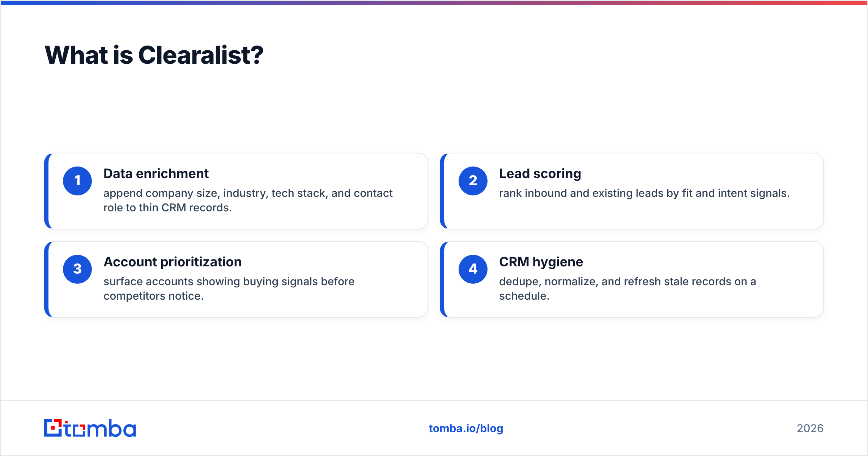Click the Lead scoring description text
Image resolution: width=868 pixels, height=456 pixels.
(x=644, y=193)
